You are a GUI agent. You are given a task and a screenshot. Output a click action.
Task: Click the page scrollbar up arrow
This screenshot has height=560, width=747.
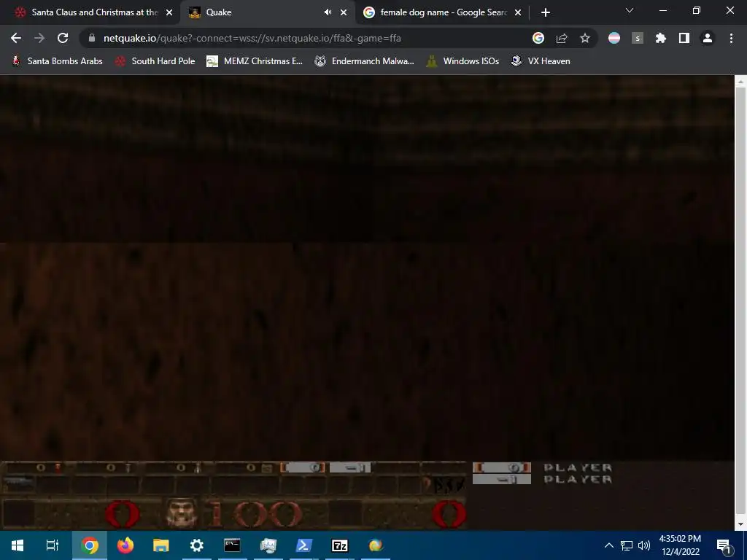click(741, 82)
